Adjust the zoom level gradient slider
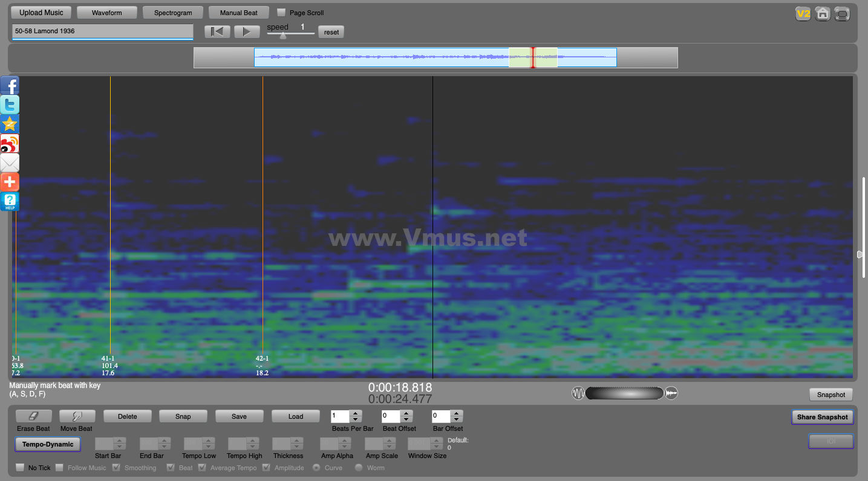This screenshot has height=481, width=868. coord(625,393)
